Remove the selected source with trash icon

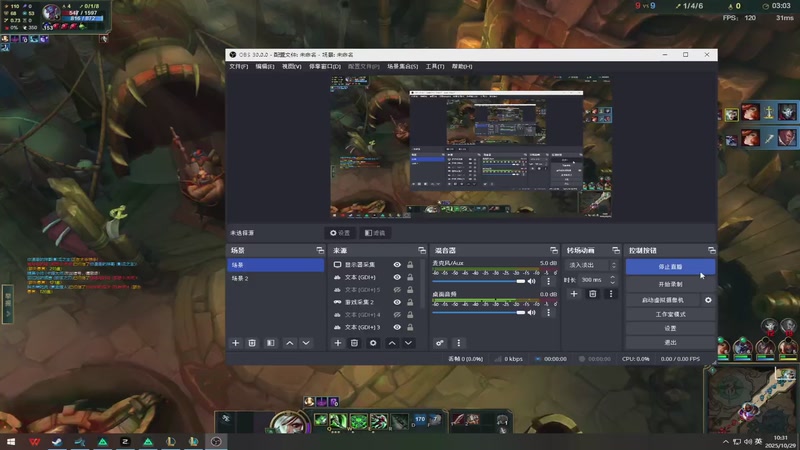[x=355, y=343]
